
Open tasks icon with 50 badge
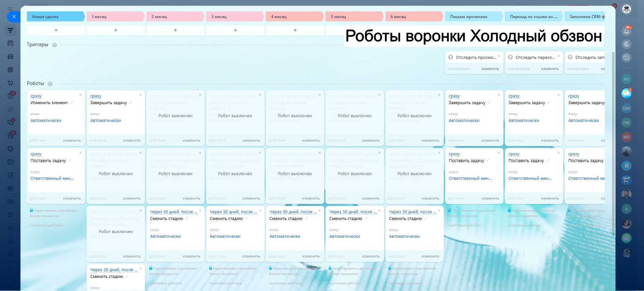coord(10,96)
